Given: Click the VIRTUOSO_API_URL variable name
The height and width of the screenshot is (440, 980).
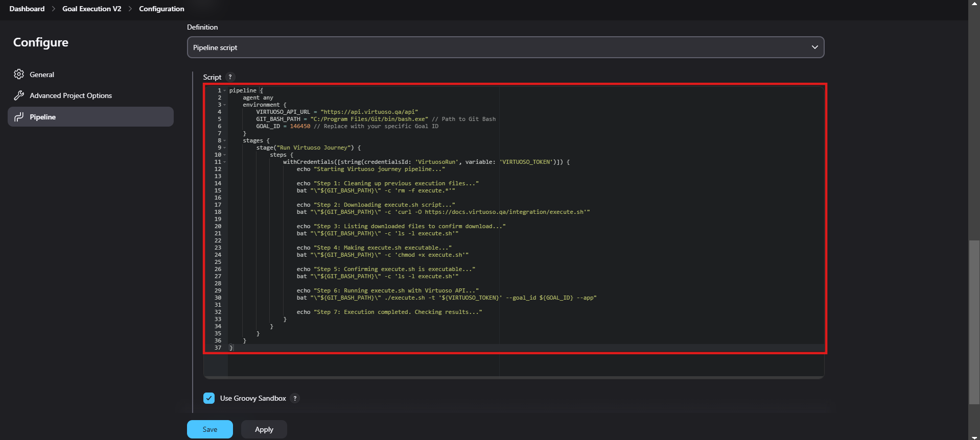Looking at the screenshot, I should pos(283,112).
